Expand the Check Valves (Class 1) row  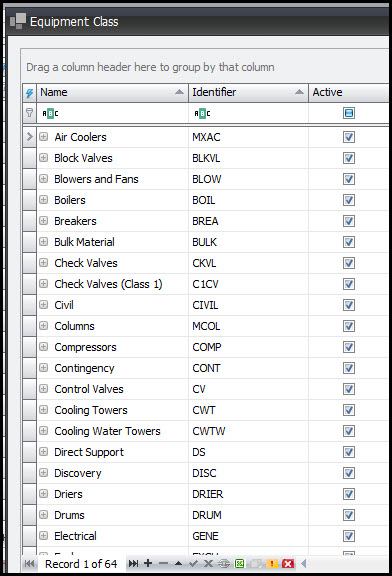[x=43, y=284]
